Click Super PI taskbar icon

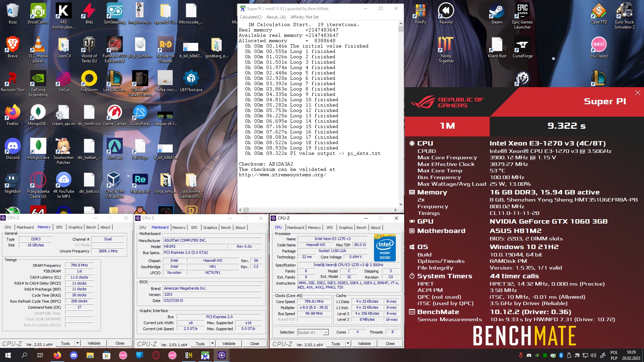(x=205, y=355)
